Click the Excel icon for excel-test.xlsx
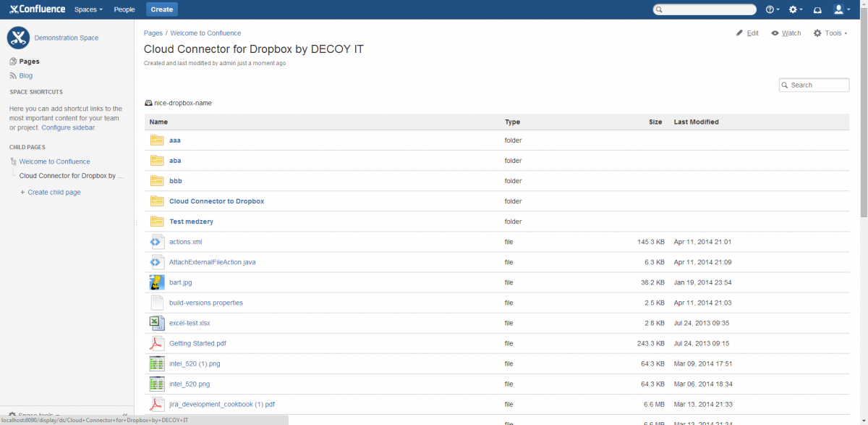 157,323
